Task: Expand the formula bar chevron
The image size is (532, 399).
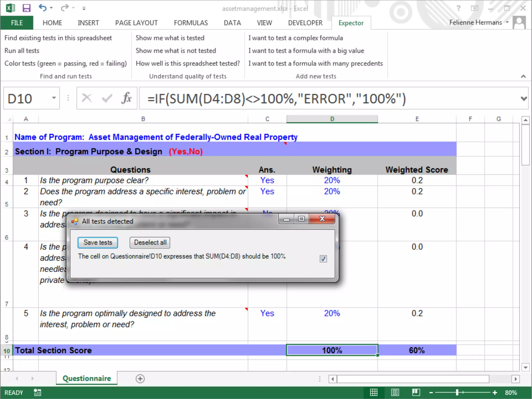Action: click(524, 99)
